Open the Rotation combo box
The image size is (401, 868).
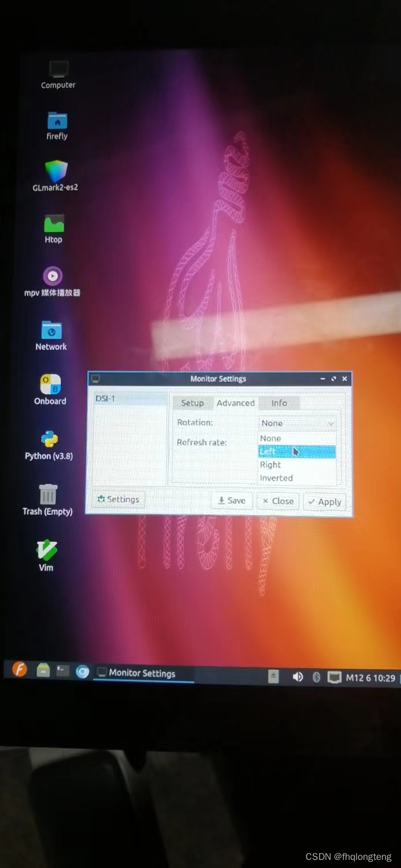(297, 423)
